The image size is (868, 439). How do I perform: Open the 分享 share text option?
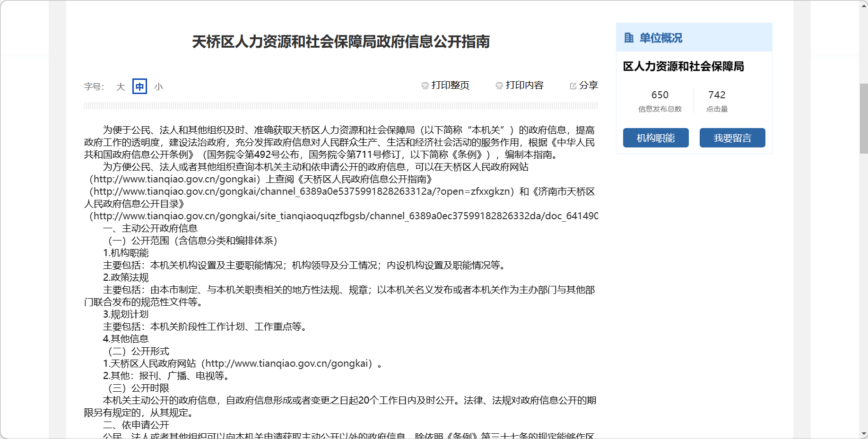point(589,85)
